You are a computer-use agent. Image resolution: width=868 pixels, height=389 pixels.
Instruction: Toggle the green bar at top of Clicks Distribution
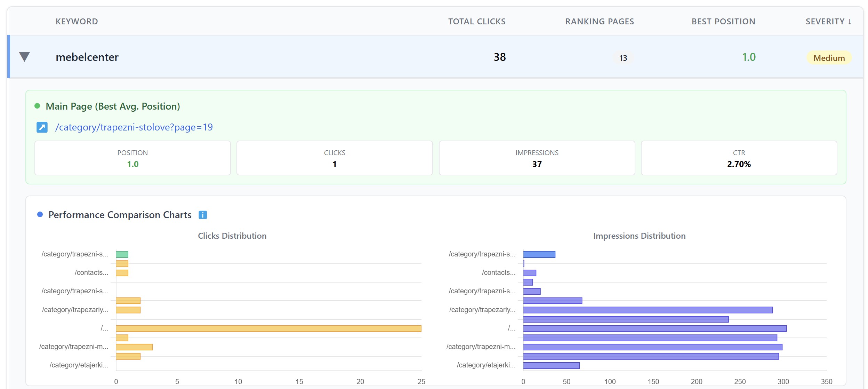point(122,254)
